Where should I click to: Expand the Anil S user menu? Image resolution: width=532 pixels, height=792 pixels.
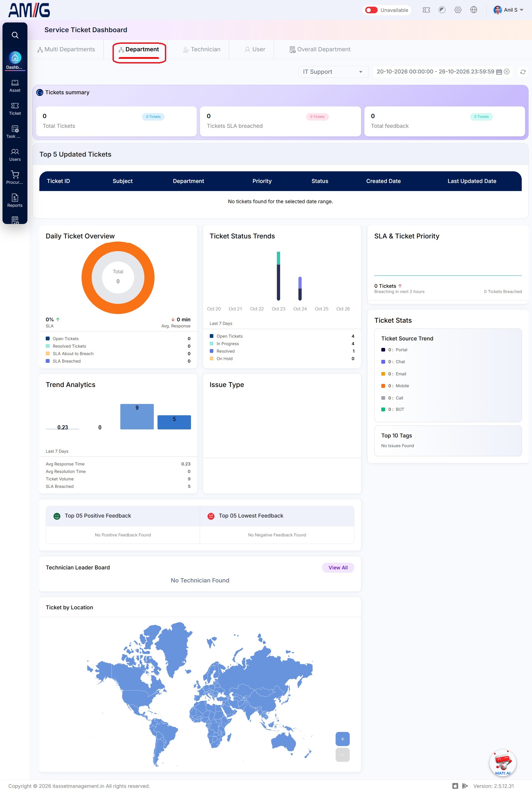pyautogui.click(x=509, y=10)
